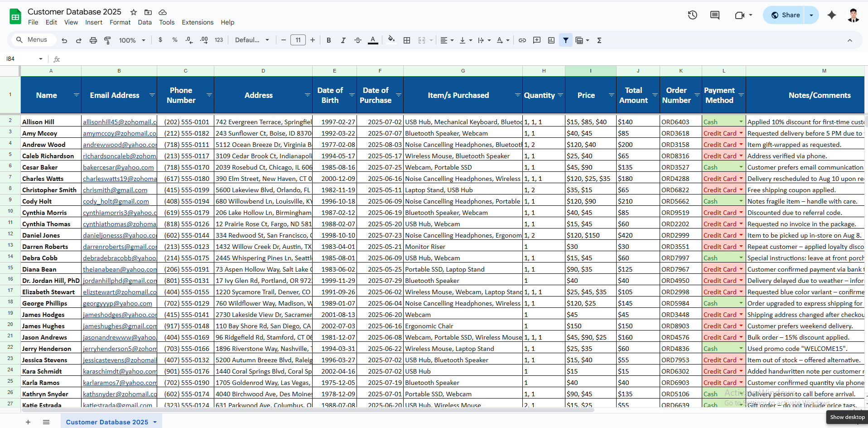Add a new sheet with plus button

coord(28,422)
